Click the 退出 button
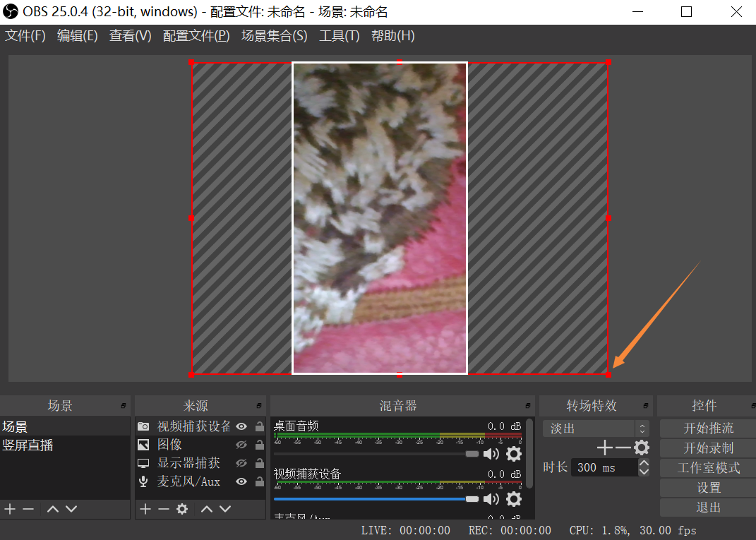This screenshot has height=540, width=756. pos(708,508)
